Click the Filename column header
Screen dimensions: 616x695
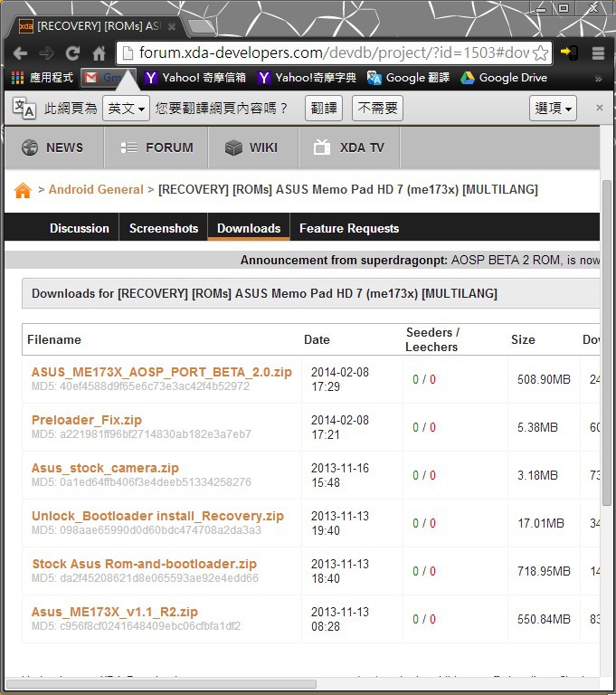coord(54,339)
